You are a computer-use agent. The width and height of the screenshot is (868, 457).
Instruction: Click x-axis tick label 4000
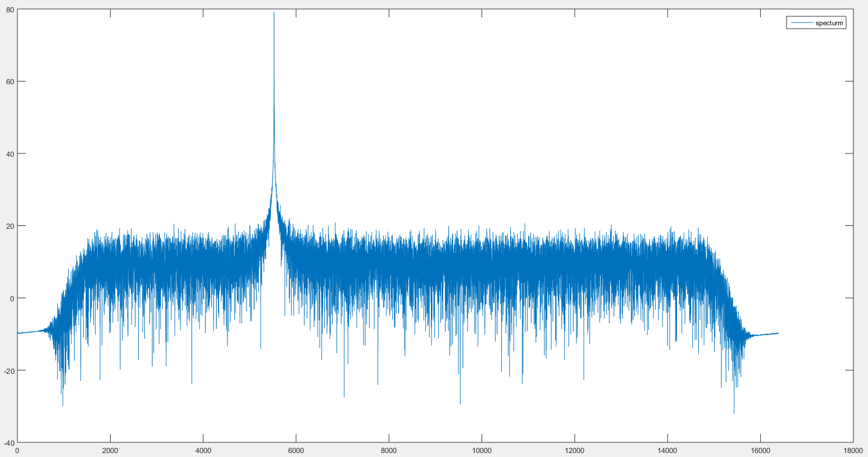[203, 451]
